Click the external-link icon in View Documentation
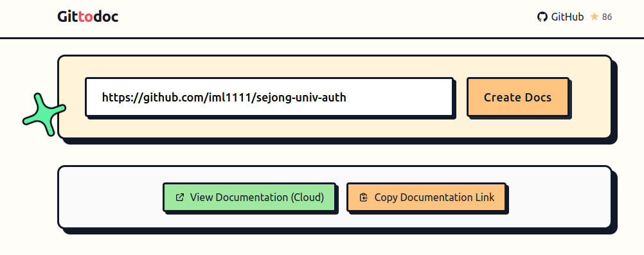Image resolution: width=644 pixels, height=255 pixels. 179,197
